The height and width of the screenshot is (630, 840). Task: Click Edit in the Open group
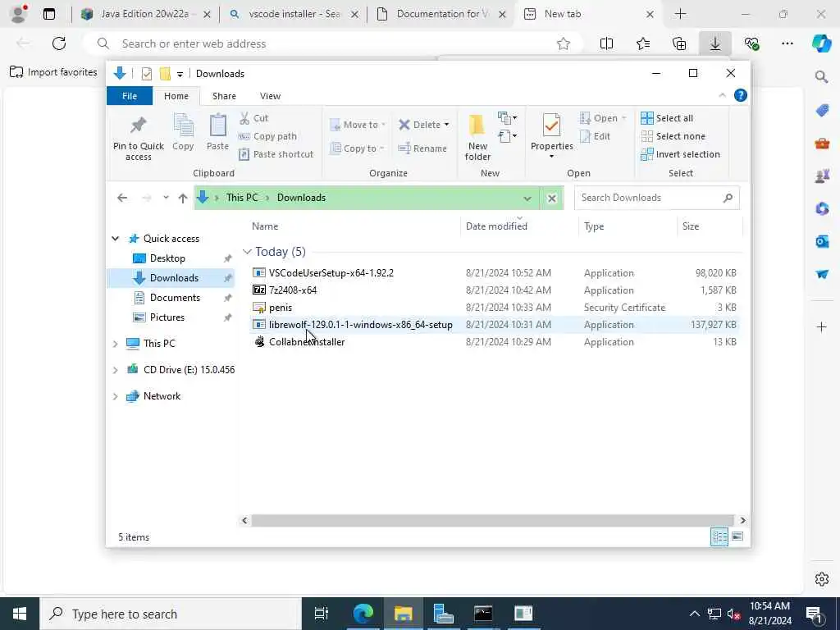click(596, 136)
